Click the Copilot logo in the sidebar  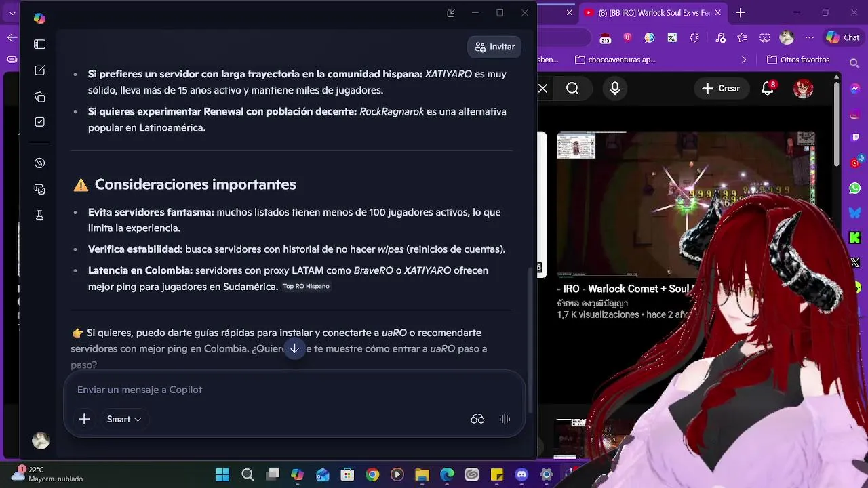tap(39, 18)
